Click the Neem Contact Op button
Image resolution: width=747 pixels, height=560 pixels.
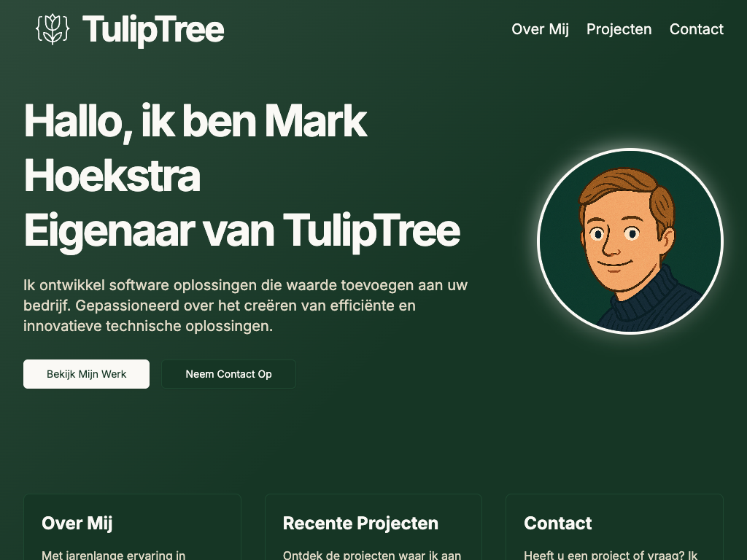pyautogui.click(x=228, y=374)
